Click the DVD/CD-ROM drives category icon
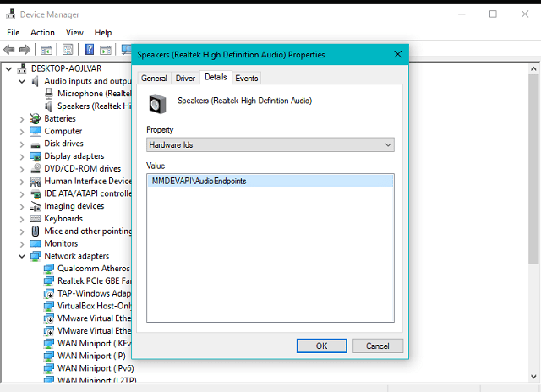This screenshot has height=392, width=541. 36,168
